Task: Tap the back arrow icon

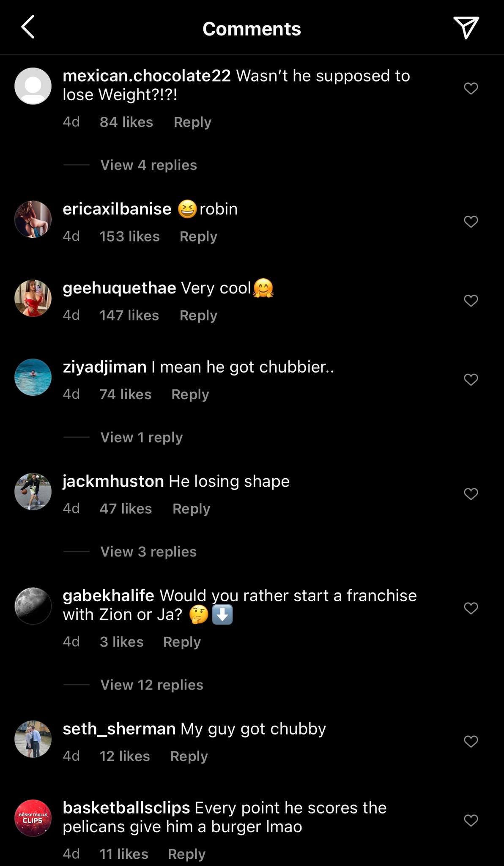Action: tap(28, 27)
